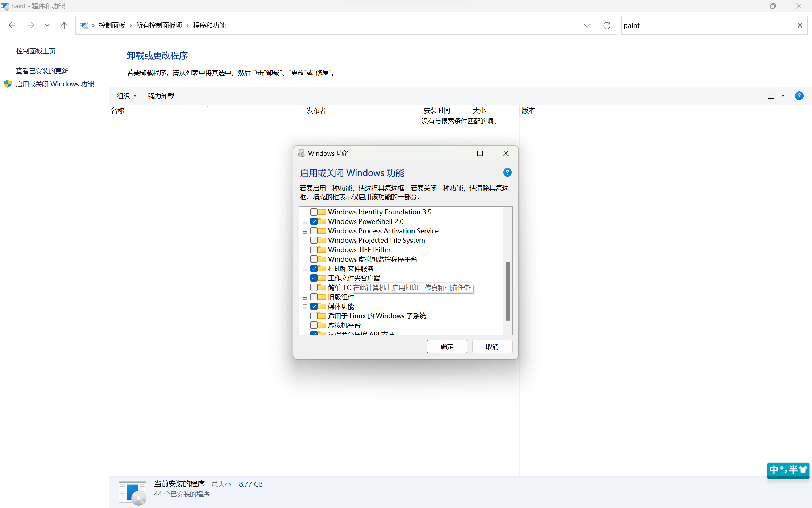The image size is (812, 508).
Task: Open the 组织 menu
Action: tap(126, 96)
